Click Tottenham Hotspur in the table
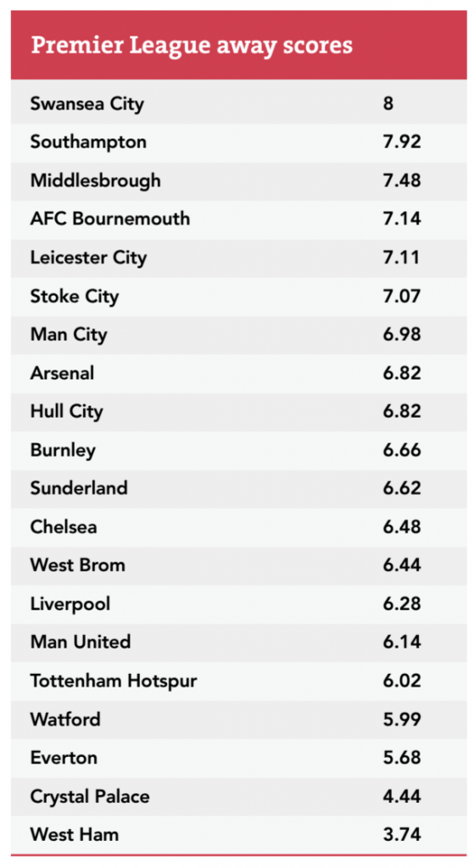The width and height of the screenshot is (474, 868). [x=114, y=681]
